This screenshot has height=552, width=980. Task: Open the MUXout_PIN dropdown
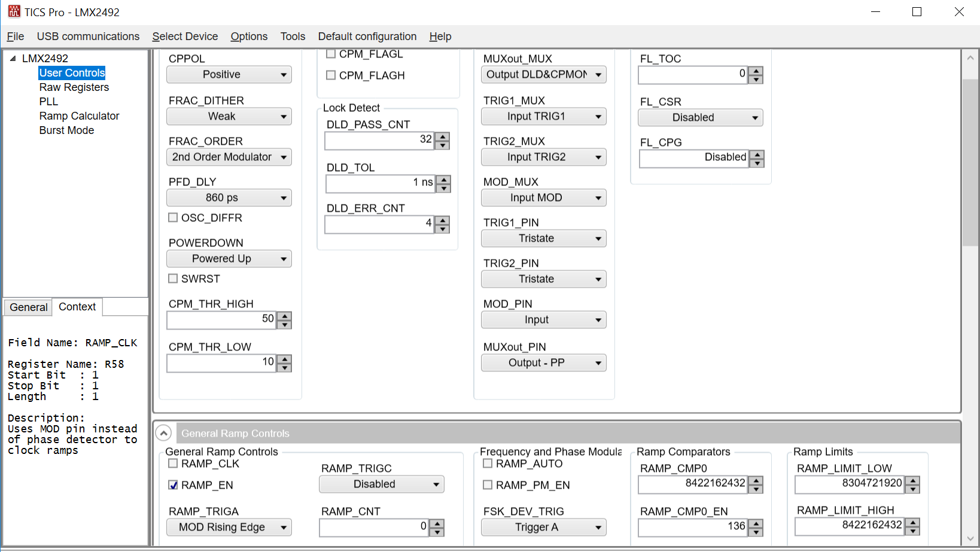pyautogui.click(x=544, y=363)
